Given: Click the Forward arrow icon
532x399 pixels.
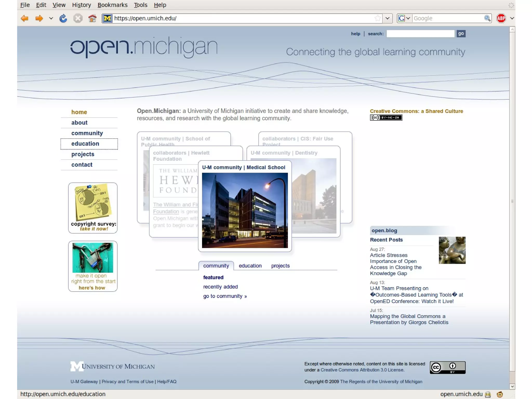Looking at the screenshot, I should tap(39, 18).
